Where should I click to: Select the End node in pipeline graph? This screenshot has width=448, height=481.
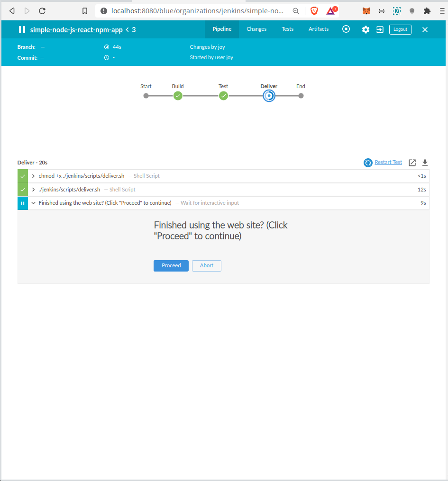[301, 96]
